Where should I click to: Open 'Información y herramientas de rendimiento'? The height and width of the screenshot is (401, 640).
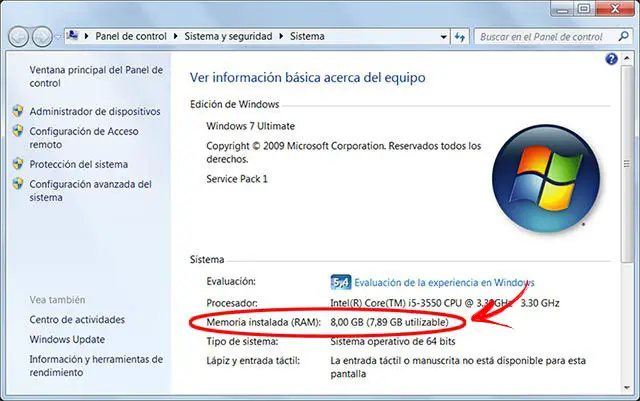[96, 366]
